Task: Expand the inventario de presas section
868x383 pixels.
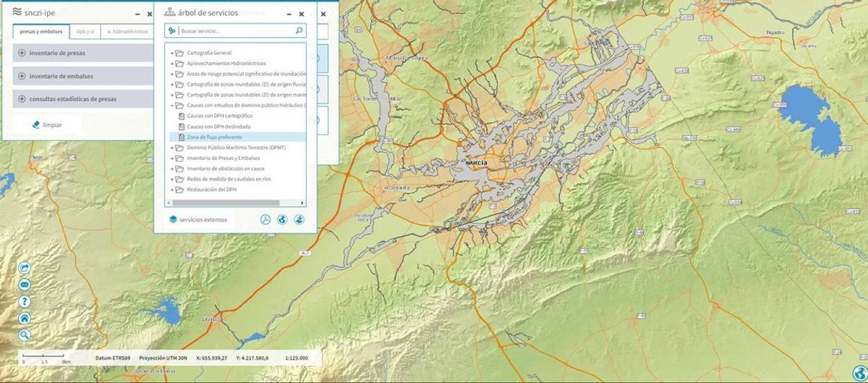Action: click(x=22, y=53)
